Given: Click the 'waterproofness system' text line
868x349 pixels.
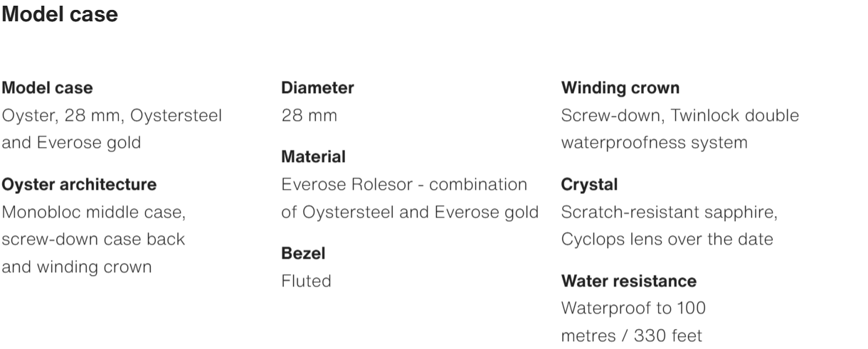Looking at the screenshot, I should pyautogui.click(x=654, y=142).
